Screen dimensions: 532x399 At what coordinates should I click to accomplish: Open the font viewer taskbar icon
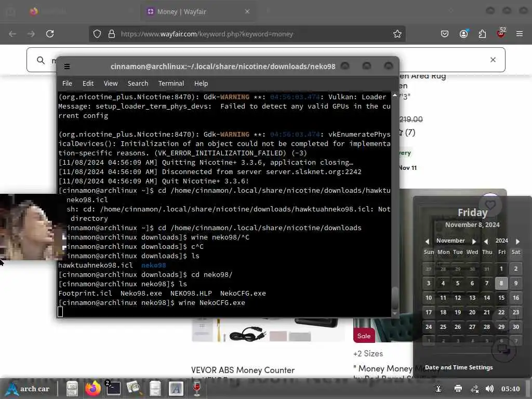pyautogui.click(x=176, y=389)
